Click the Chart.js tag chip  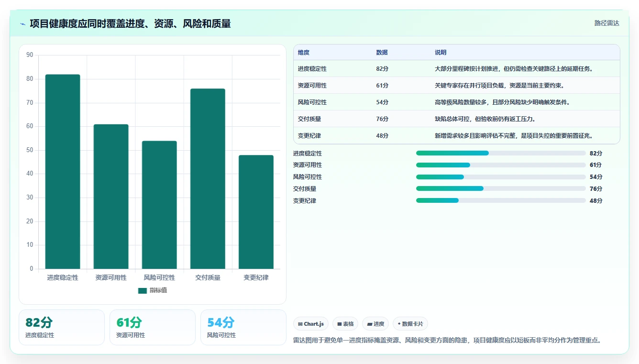(311, 324)
